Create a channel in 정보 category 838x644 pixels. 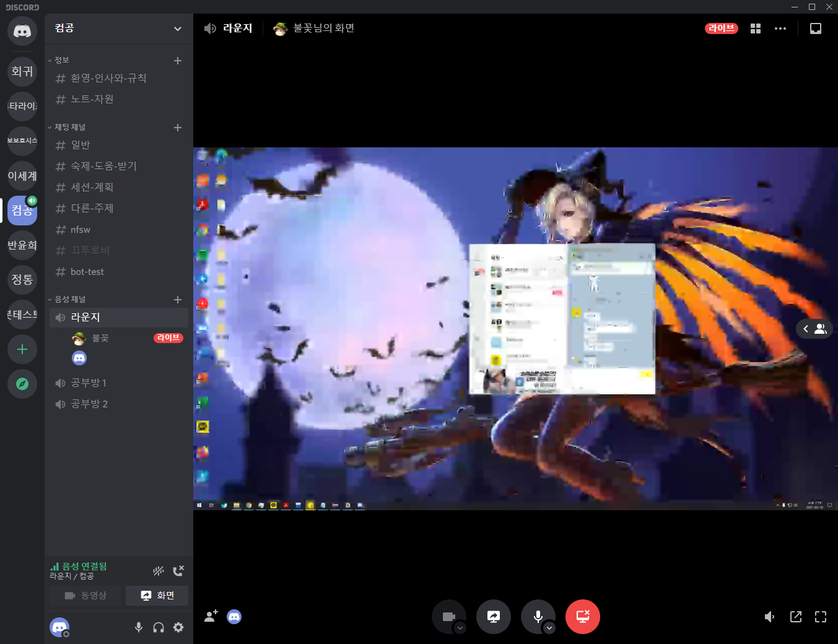point(178,61)
